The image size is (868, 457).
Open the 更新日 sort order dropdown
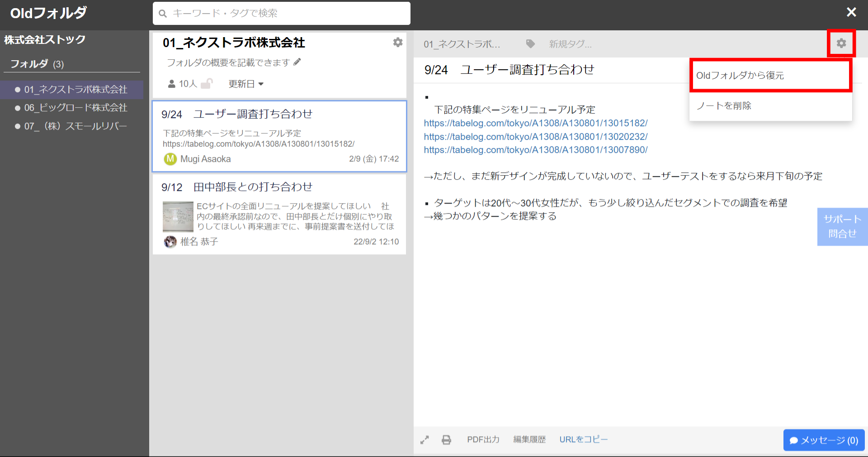coord(245,83)
